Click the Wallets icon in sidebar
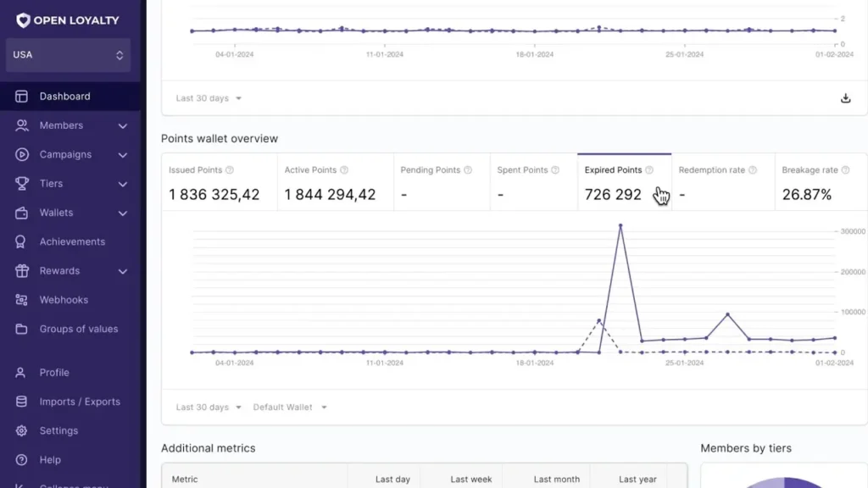868x488 pixels. pos(21,213)
